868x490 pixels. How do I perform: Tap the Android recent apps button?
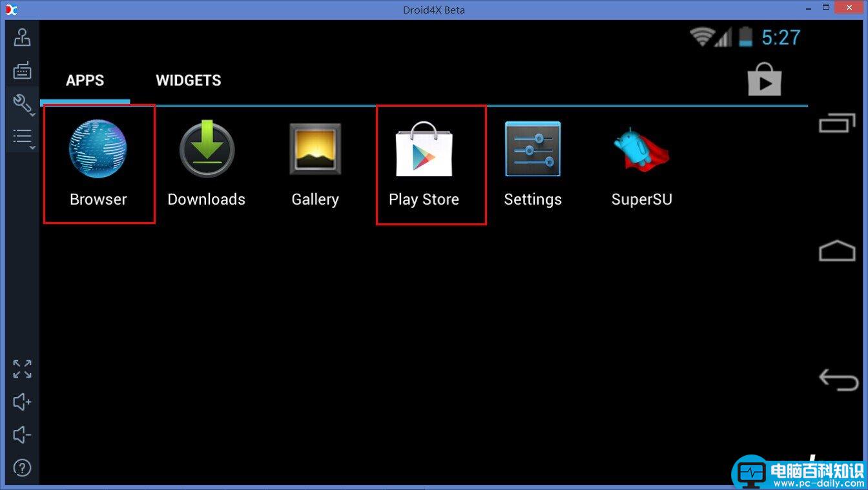point(837,123)
